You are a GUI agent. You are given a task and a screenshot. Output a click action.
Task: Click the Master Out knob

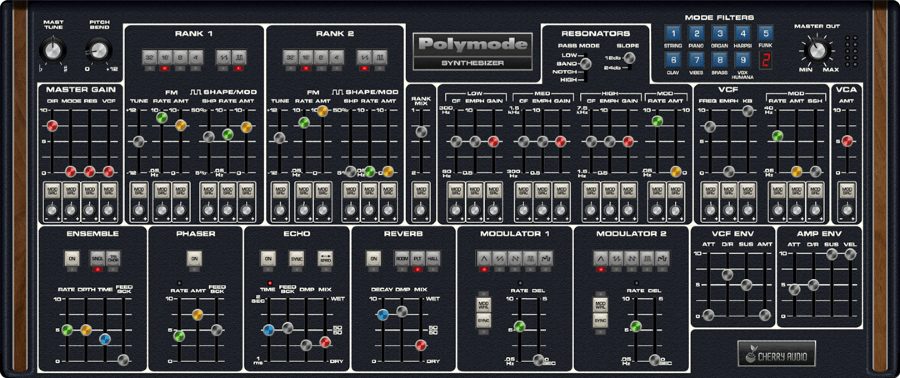pyautogui.click(x=817, y=50)
